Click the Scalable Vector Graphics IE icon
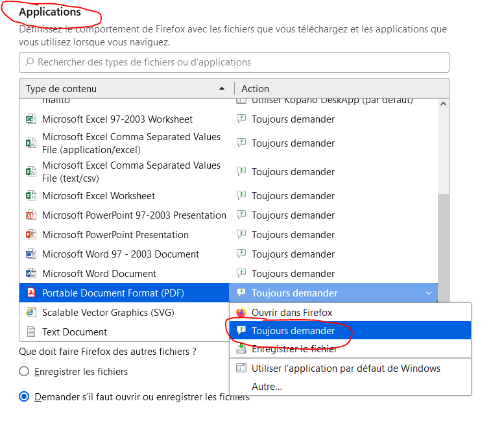The height and width of the screenshot is (423, 504). [31, 312]
